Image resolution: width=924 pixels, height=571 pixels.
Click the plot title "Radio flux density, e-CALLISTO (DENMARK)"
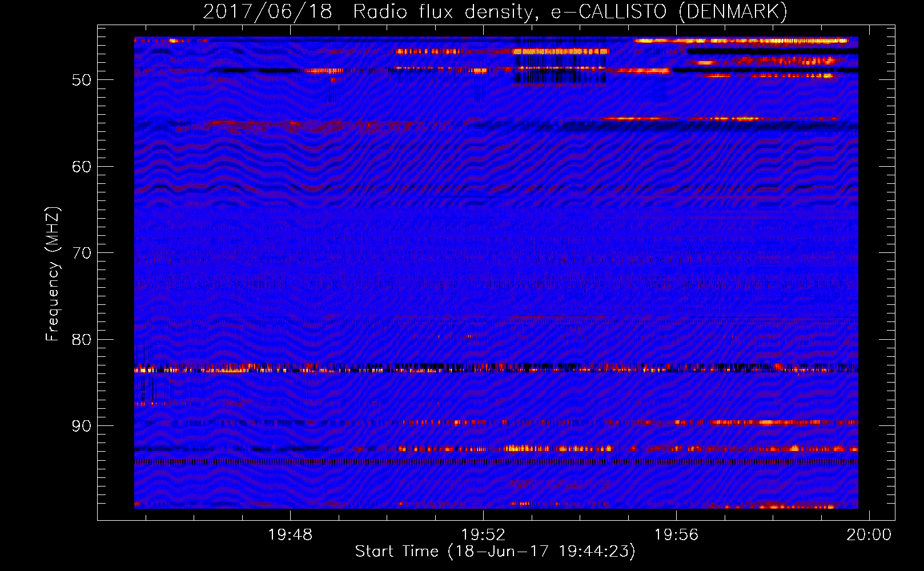click(570, 11)
